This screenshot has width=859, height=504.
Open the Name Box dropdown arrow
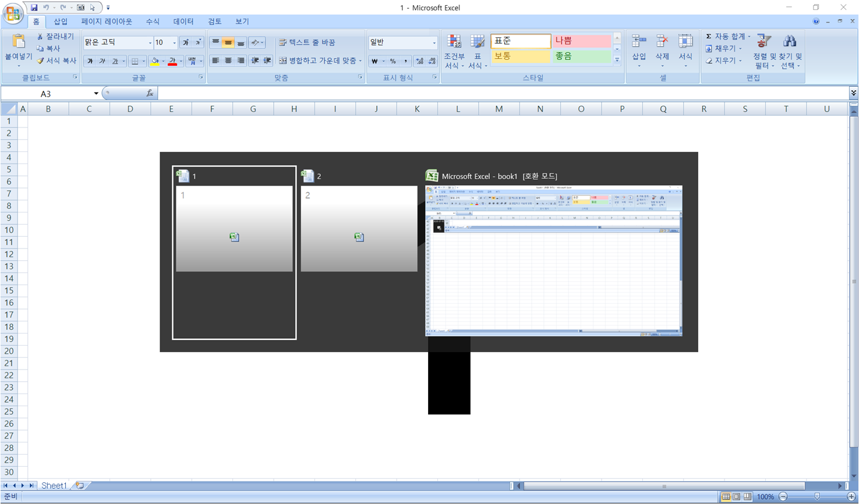point(96,94)
